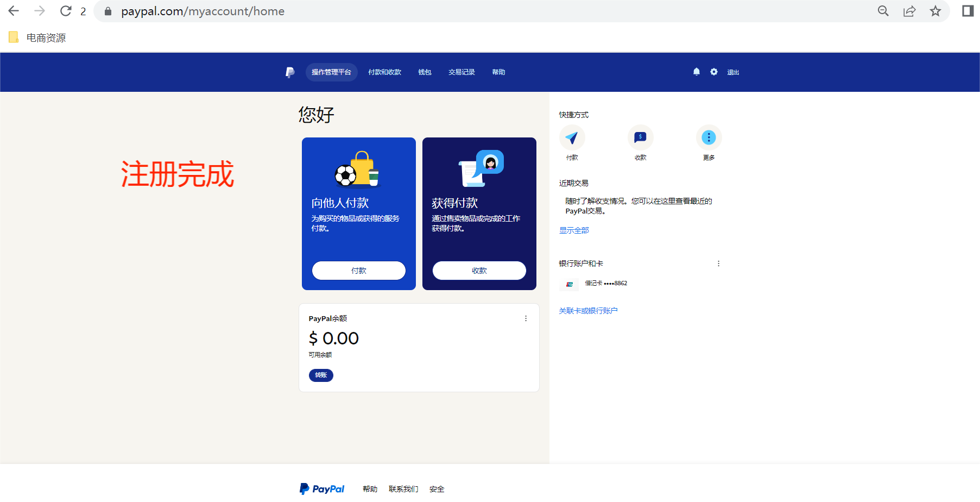980x502 pixels.
Task: Click the 退出 logout link
Action: 733,72
